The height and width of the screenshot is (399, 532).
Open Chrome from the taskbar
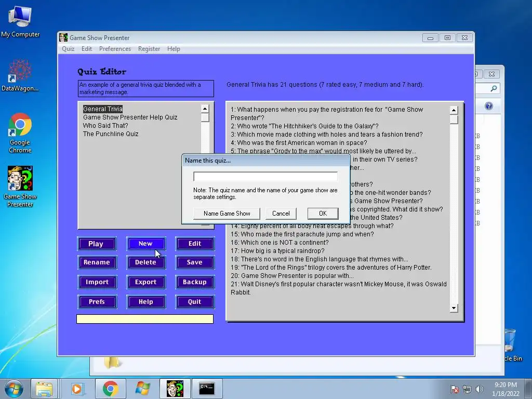110,389
